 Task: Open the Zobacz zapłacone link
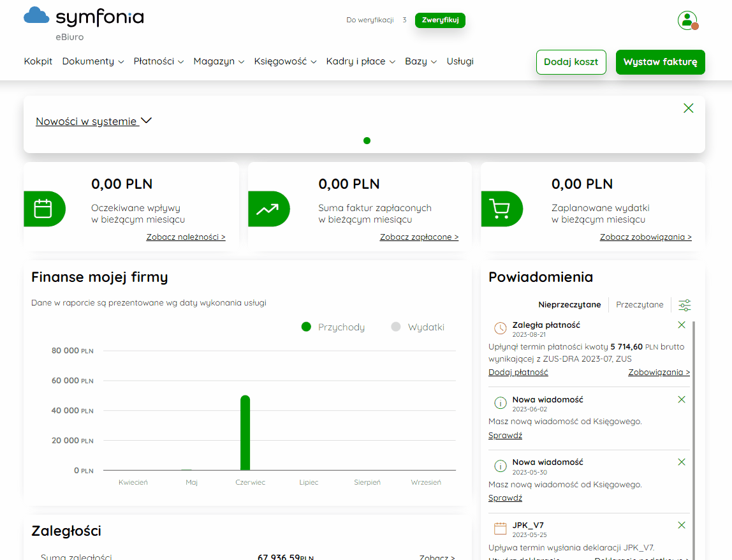pyautogui.click(x=419, y=237)
